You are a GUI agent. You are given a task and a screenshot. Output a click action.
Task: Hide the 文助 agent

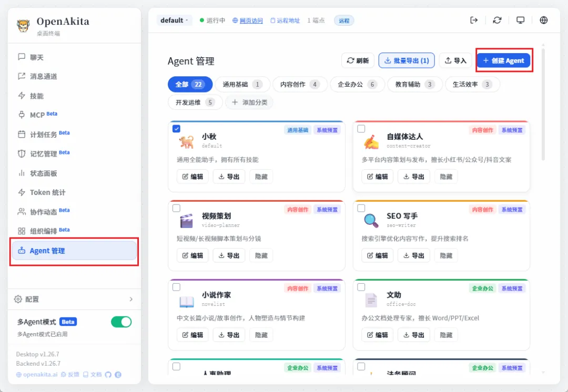click(x=446, y=335)
